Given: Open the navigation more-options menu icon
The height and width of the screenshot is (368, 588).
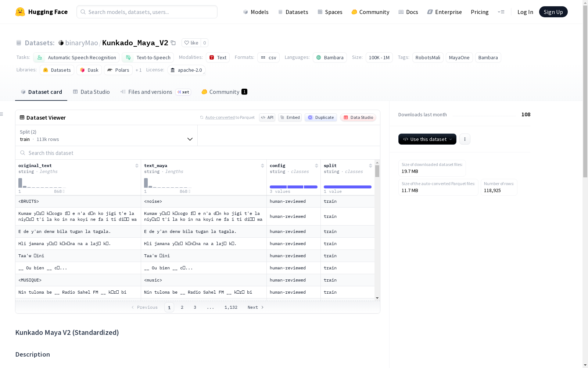Looking at the screenshot, I should tap(501, 12).
